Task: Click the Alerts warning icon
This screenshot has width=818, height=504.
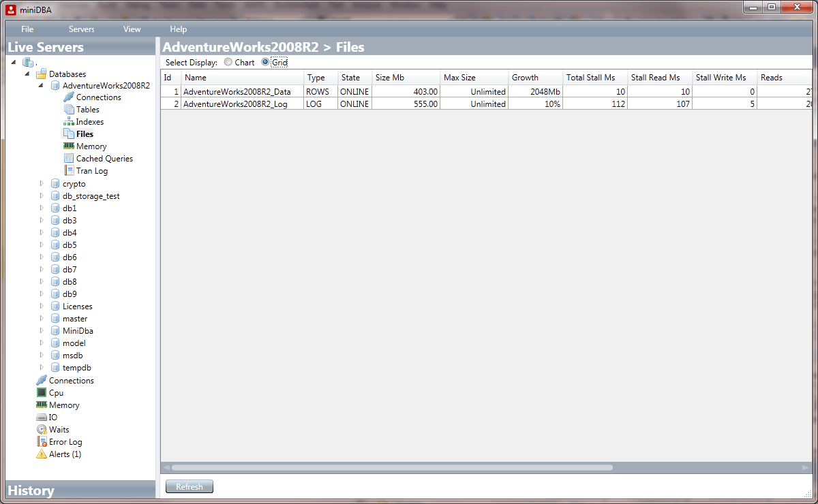Action: [x=42, y=454]
